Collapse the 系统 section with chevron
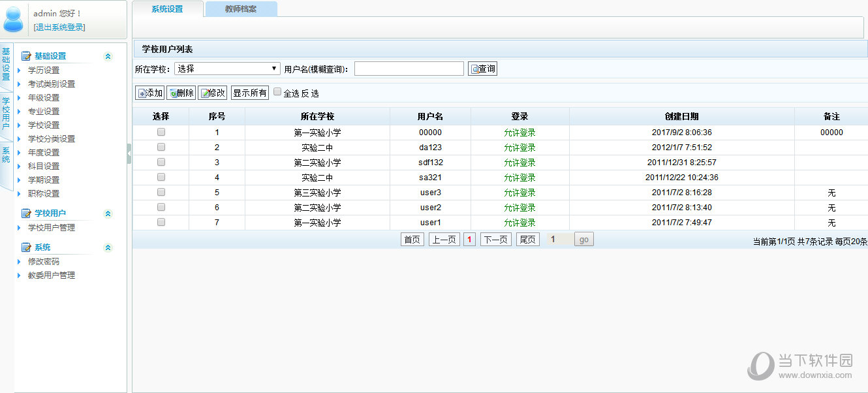 click(108, 248)
